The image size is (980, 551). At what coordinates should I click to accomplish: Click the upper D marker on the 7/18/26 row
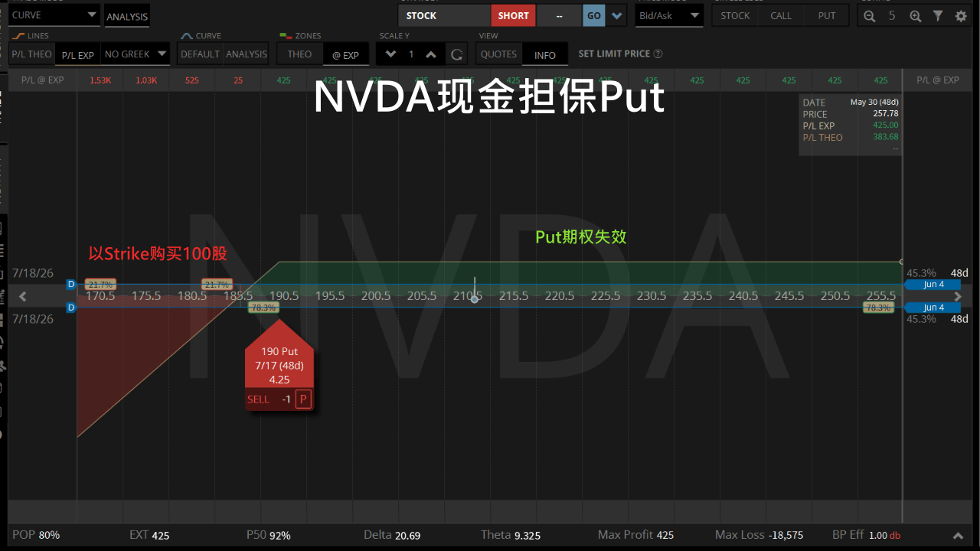pyautogui.click(x=71, y=284)
